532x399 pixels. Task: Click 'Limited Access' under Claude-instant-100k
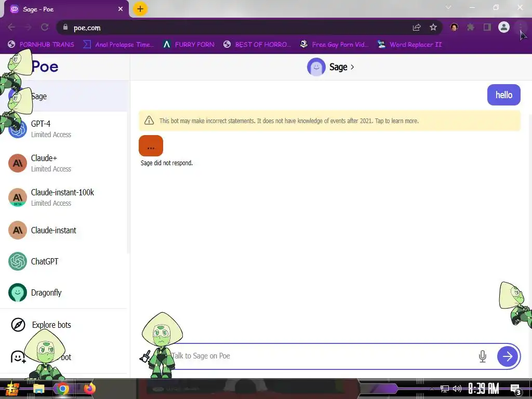coord(51,203)
